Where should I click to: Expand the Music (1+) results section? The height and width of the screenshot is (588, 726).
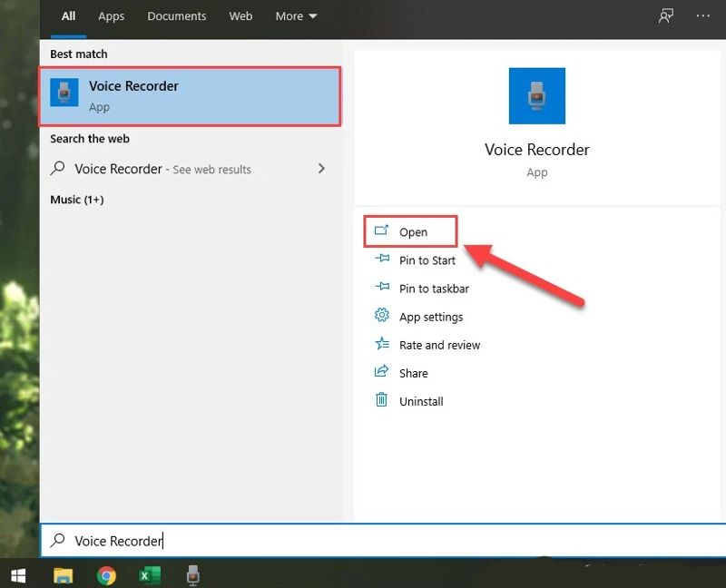[77, 200]
